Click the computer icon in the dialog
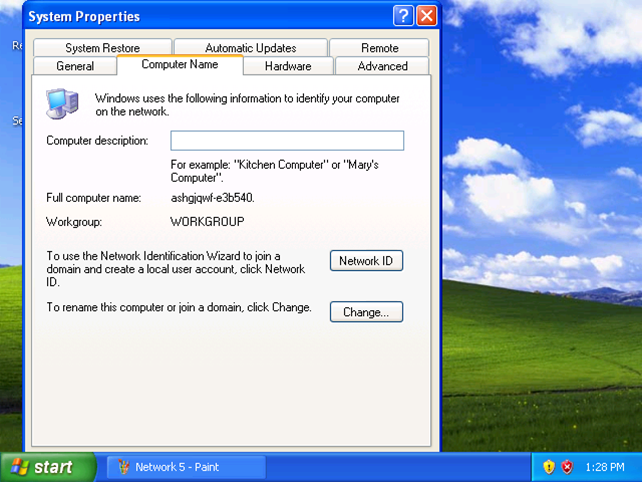 tap(62, 103)
